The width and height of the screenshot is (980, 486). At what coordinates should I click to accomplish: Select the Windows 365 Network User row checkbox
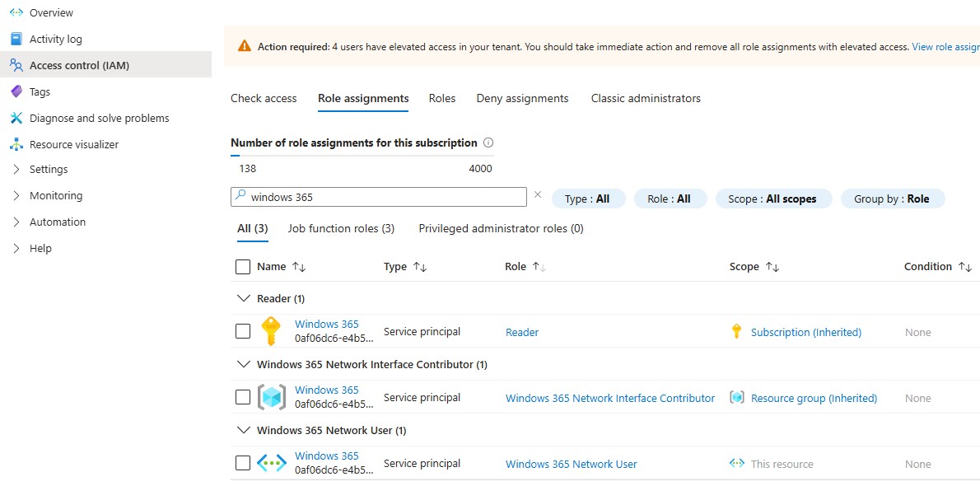tap(243, 463)
